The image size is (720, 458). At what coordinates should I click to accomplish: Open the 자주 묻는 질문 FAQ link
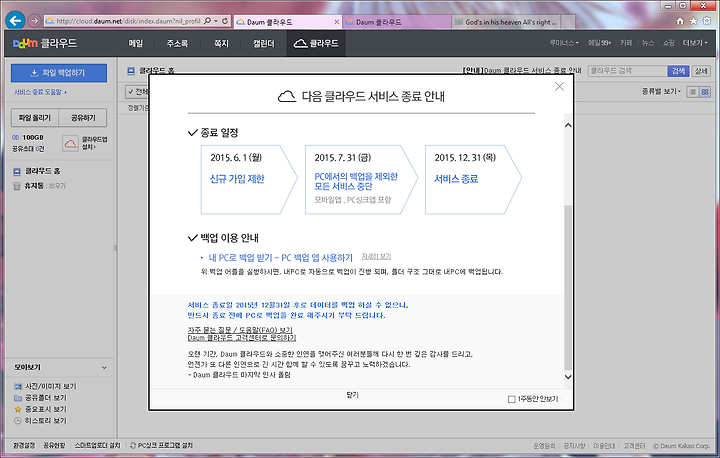point(240,330)
